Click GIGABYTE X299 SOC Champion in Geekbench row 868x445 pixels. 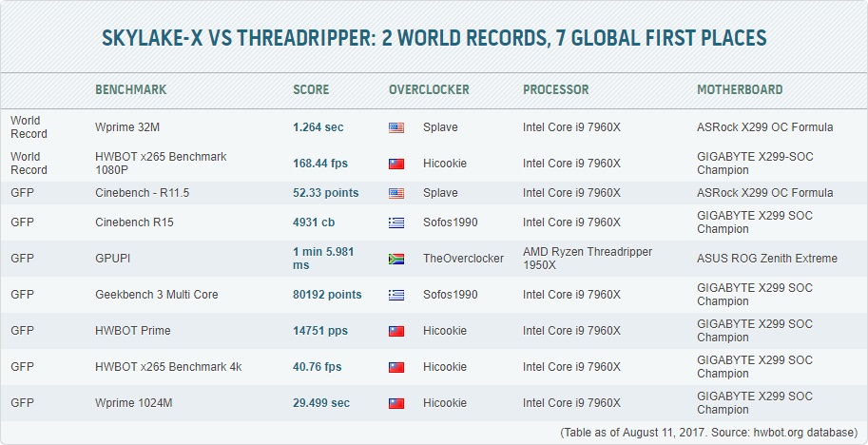pos(755,295)
